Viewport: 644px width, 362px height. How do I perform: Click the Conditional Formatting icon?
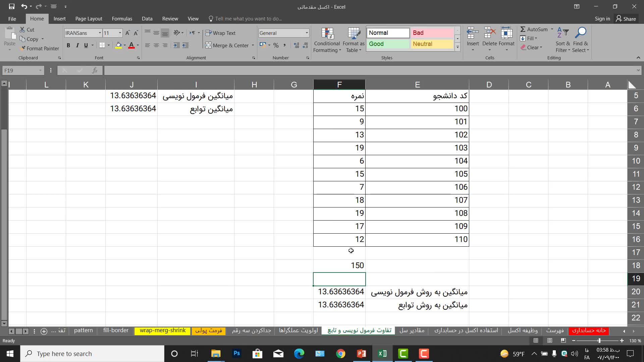coord(327,34)
